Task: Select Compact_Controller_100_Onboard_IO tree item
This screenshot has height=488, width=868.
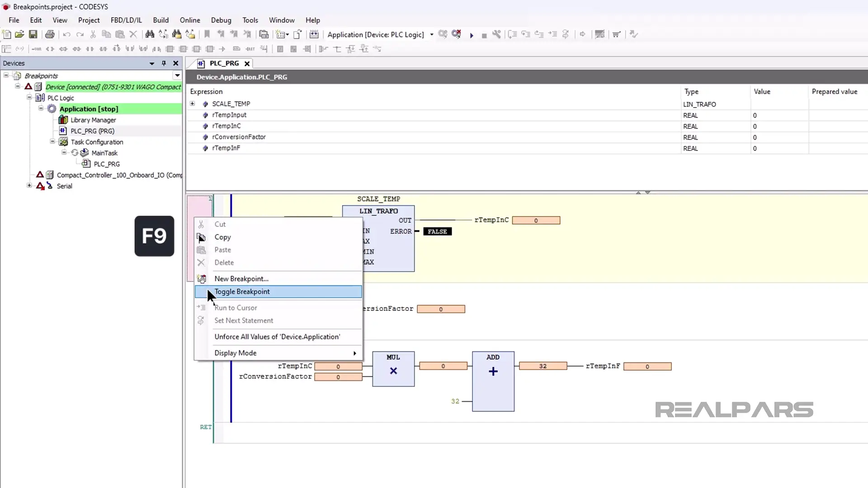Action: tap(119, 175)
